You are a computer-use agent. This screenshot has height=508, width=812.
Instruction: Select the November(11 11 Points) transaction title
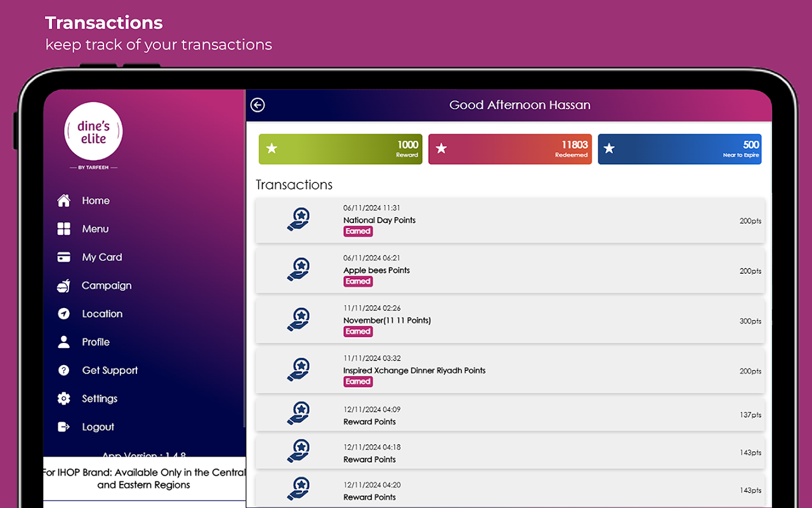pyautogui.click(x=387, y=321)
